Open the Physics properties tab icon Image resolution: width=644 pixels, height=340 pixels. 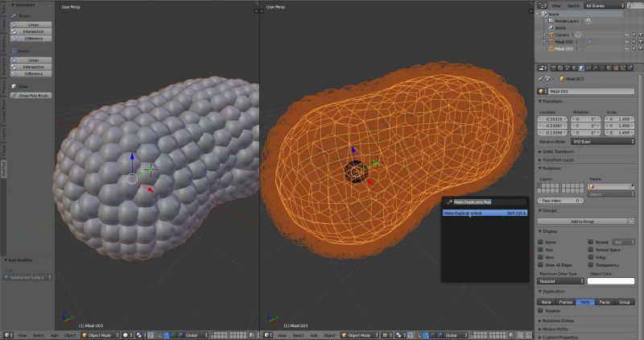click(630, 68)
